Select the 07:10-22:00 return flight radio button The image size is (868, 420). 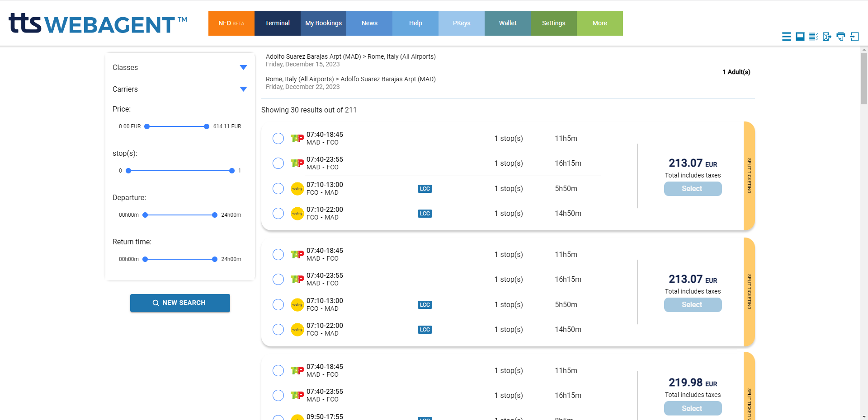pos(278,213)
